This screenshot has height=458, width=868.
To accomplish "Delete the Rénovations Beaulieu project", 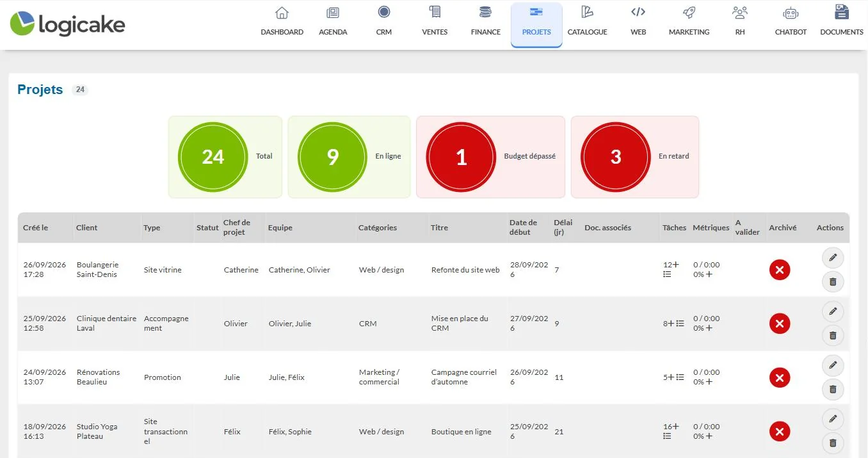I will click(833, 390).
